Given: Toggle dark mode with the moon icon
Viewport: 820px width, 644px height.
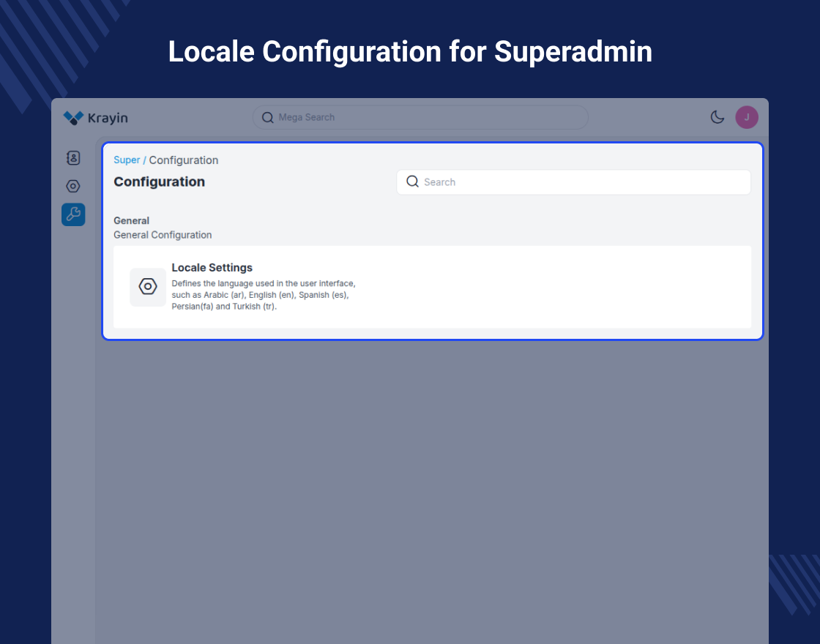Looking at the screenshot, I should coord(717,117).
